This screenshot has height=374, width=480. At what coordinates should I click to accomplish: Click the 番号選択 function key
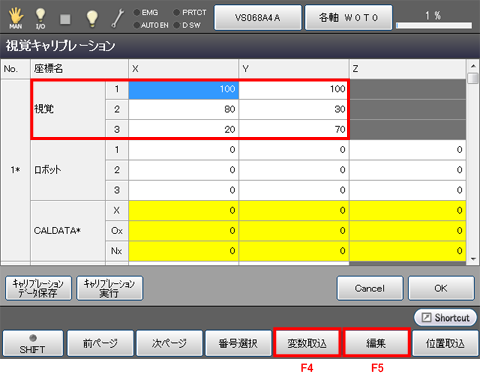[238, 344]
